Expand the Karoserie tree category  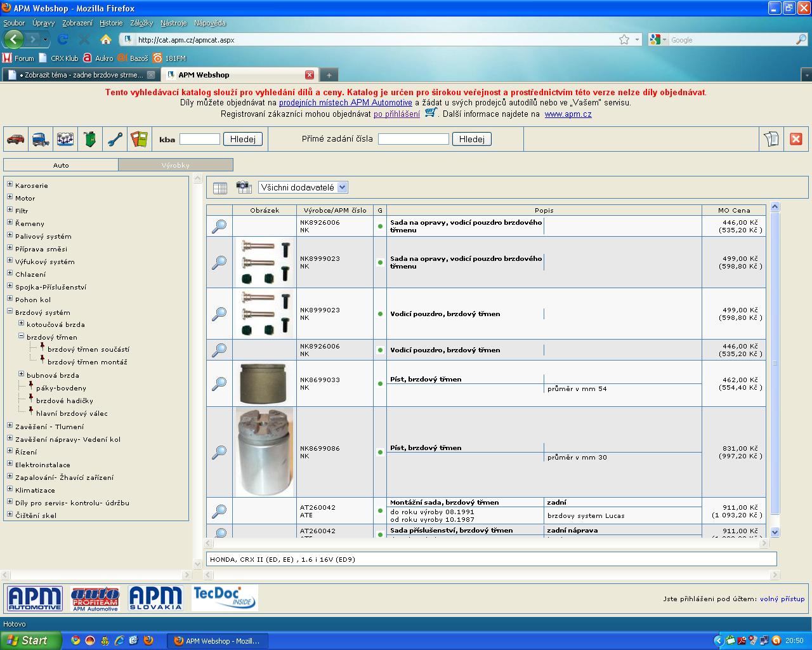(x=10, y=185)
